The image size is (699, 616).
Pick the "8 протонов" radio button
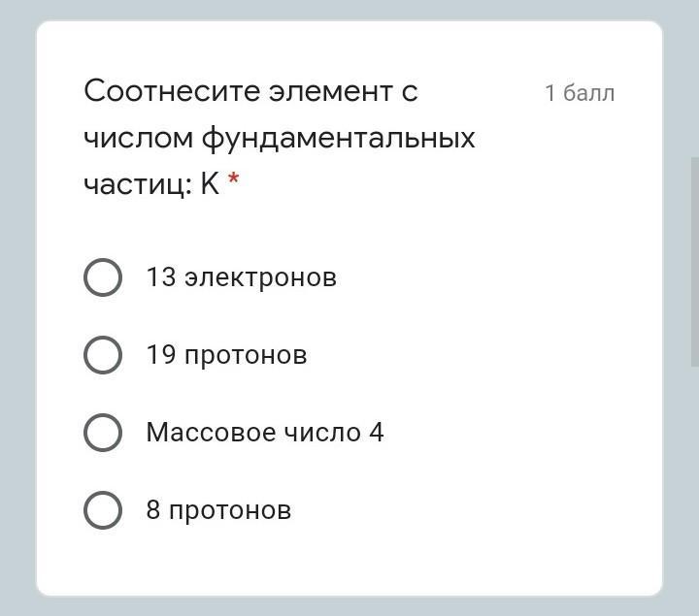103,510
